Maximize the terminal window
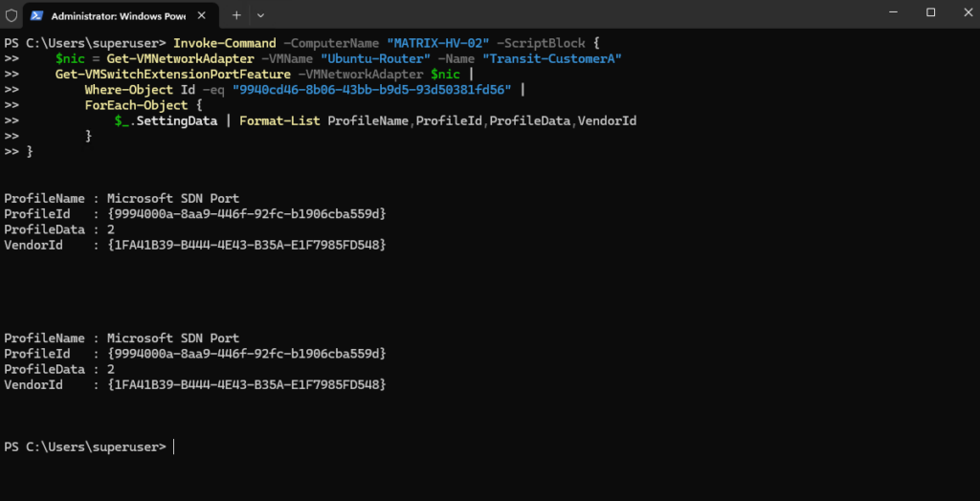Screen dimensions: 980x501 (930, 12)
